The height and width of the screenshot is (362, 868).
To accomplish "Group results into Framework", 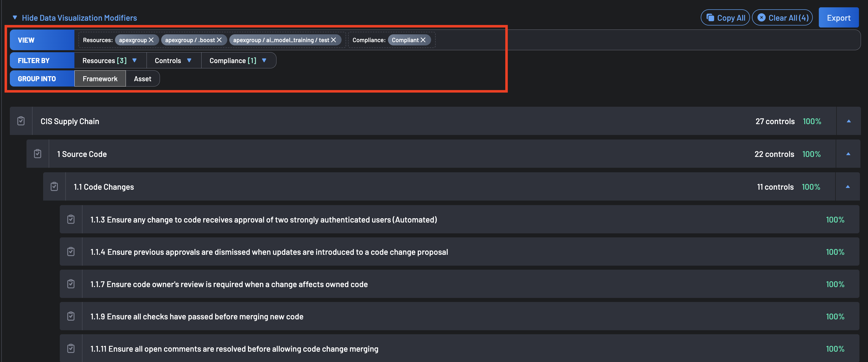I will (100, 78).
